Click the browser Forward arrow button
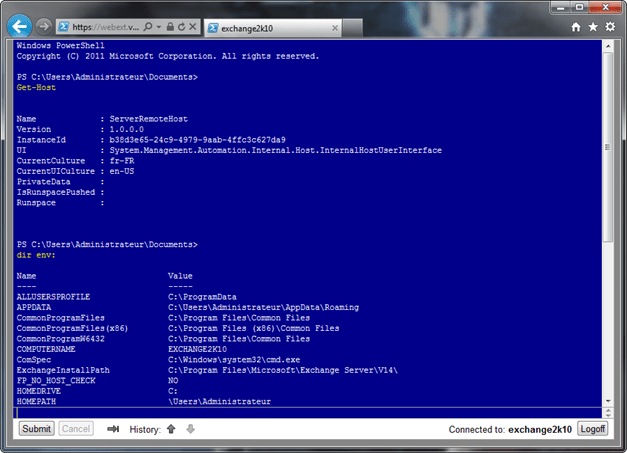 [x=46, y=24]
